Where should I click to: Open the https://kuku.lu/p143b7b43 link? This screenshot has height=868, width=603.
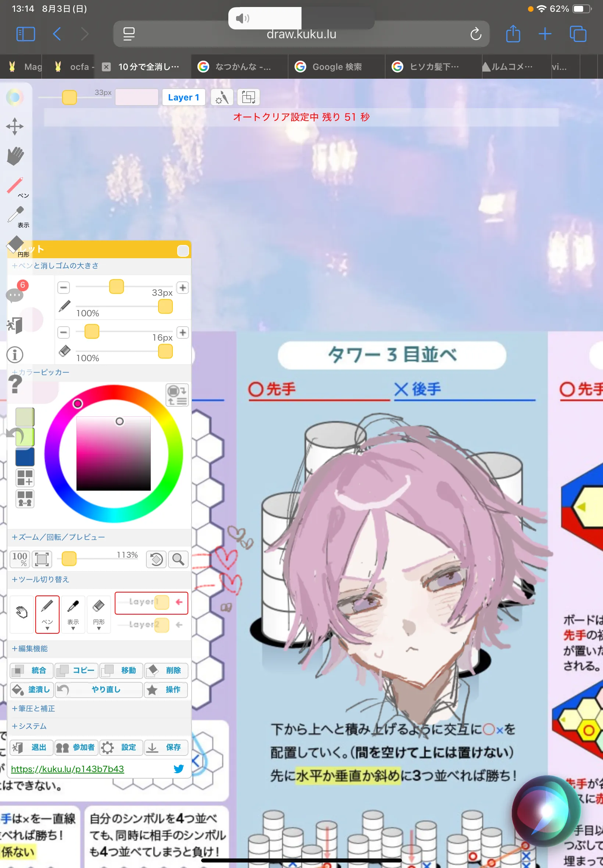point(67,769)
